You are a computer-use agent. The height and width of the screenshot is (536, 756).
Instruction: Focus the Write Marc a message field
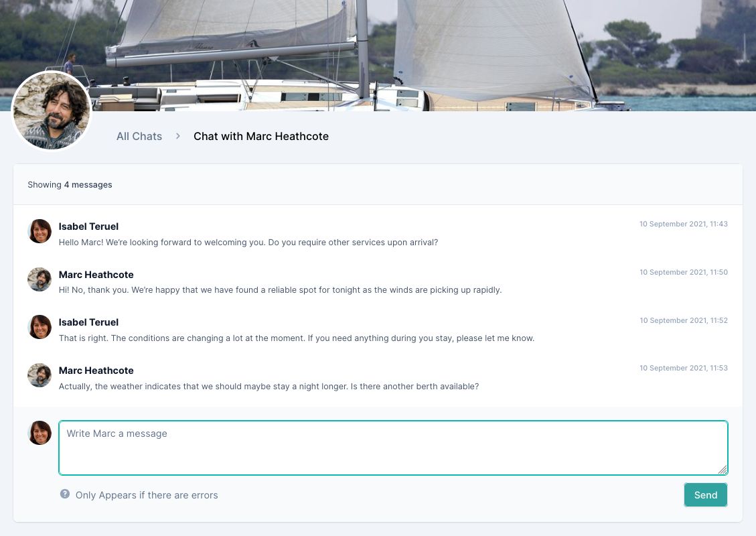click(393, 448)
